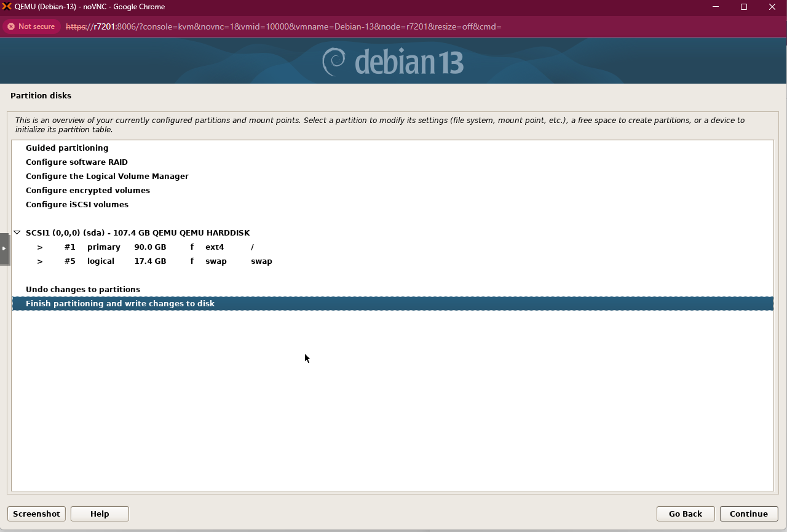Click the noVNC favicon in title bar
The height and width of the screenshot is (532, 787).
click(7, 7)
